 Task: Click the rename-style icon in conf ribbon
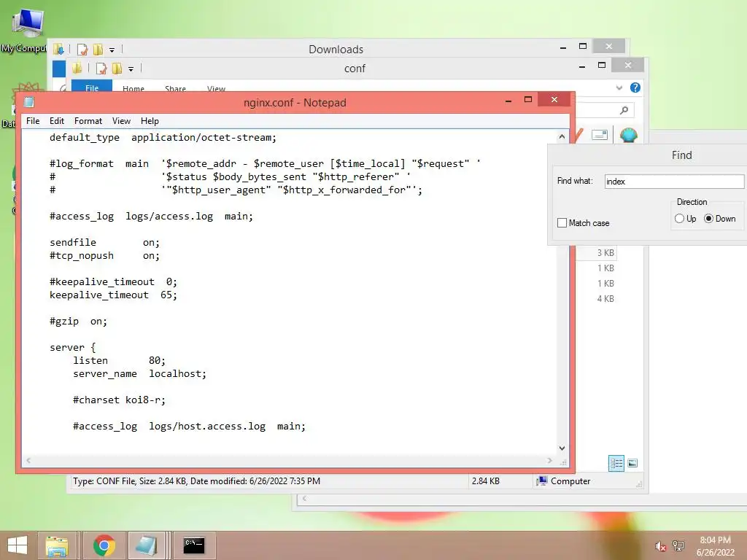click(600, 135)
